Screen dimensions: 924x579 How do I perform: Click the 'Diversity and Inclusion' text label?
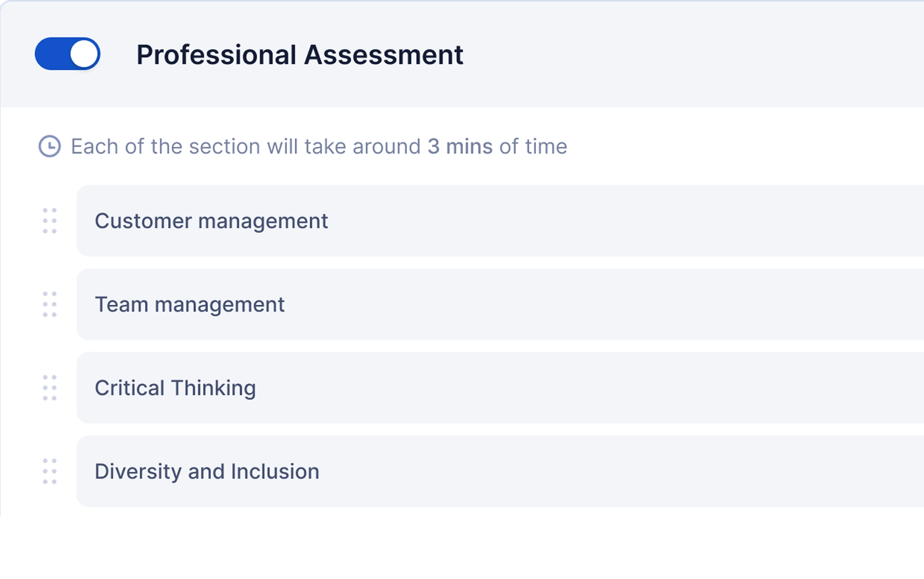[x=207, y=472]
